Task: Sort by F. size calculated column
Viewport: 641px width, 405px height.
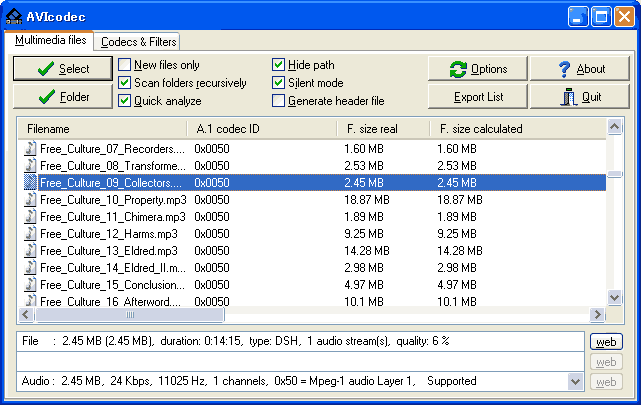Action: click(518, 129)
